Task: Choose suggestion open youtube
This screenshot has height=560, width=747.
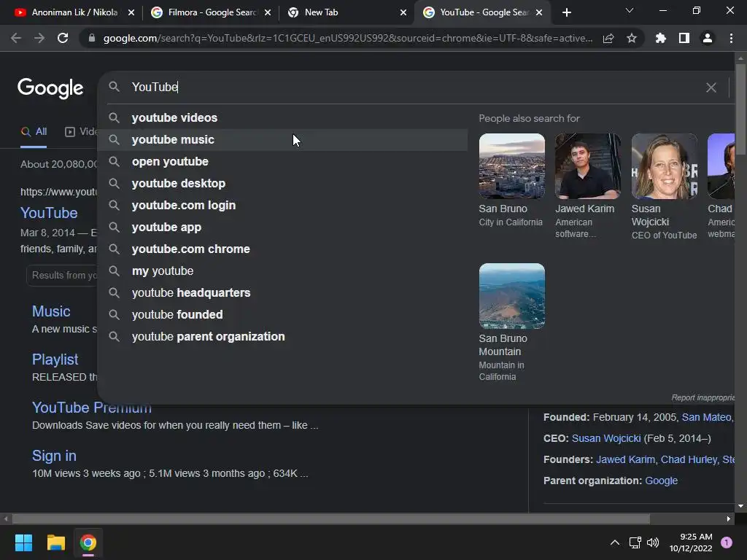Action: [282, 161]
